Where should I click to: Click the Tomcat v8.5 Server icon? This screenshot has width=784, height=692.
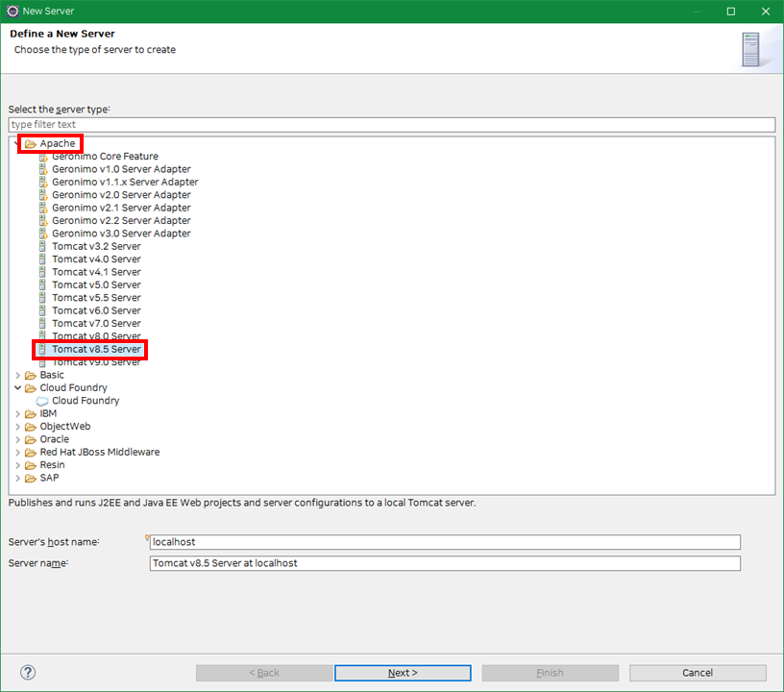(42, 349)
